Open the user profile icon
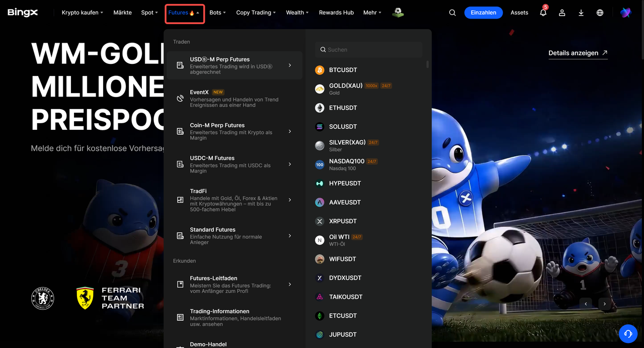The height and width of the screenshot is (348, 644). [x=562, y=13]
